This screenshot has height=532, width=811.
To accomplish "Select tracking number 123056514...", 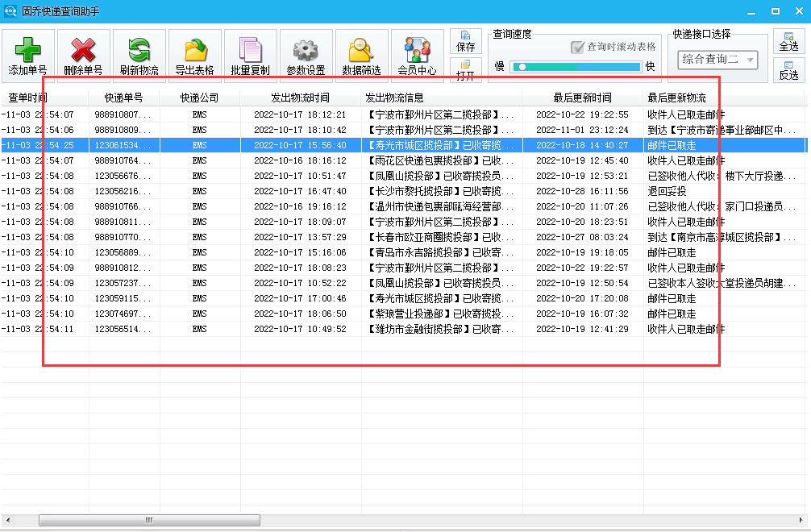I will point(123,330).
